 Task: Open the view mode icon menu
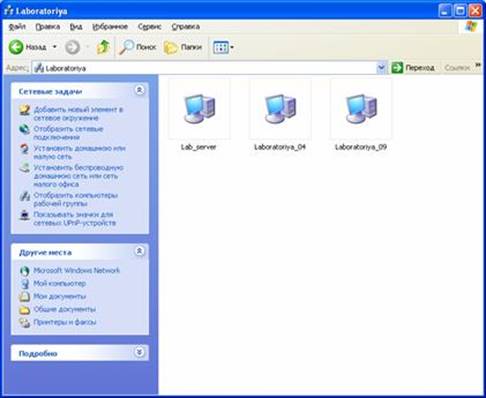[x=221, y=47]
